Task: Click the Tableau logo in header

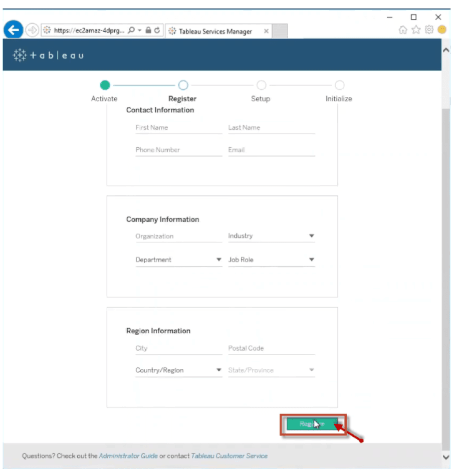Action: point(48,55)
